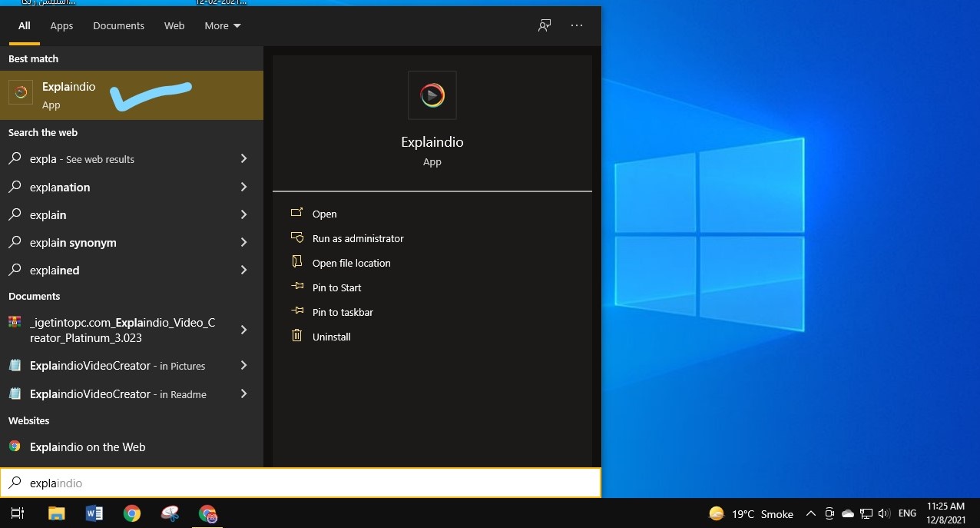This screenshot has height=528, width=980.
Task: Open ExplaindioVideoCreator in Readme
Action: 131,394
